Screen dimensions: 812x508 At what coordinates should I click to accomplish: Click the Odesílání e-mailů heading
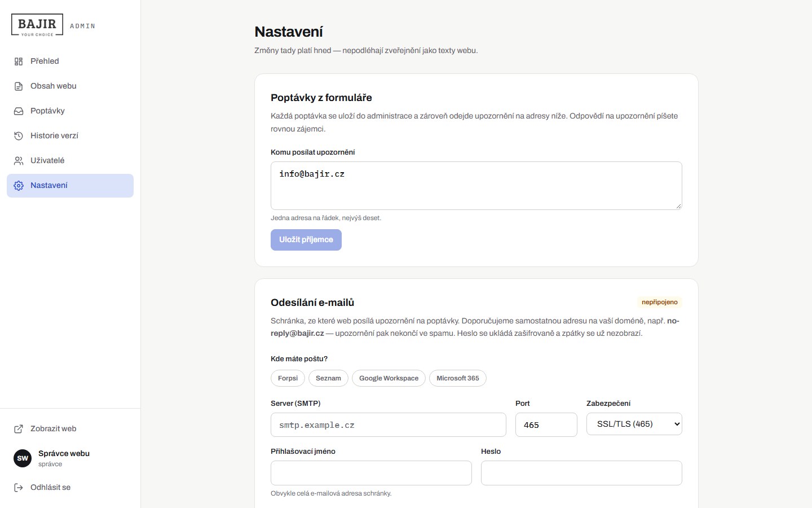(x=312, y=303)
